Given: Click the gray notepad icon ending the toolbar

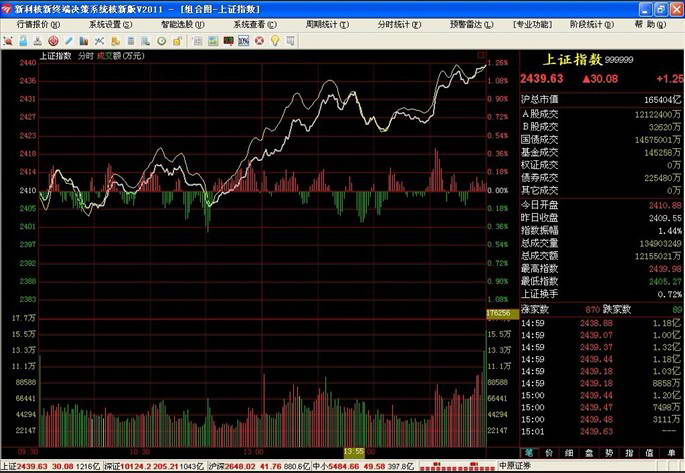Looking at the screenshot, I should click(290, 41).
